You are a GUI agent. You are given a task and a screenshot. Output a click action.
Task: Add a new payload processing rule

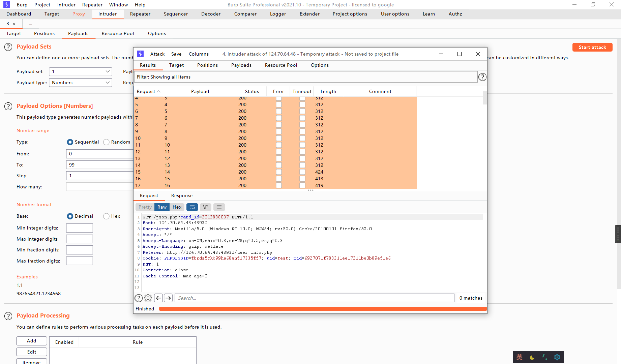coord(31,341)
